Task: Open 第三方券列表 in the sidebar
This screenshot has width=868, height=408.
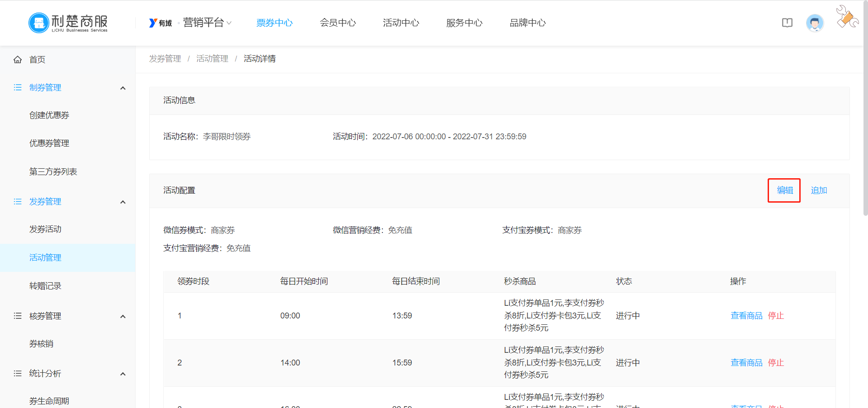Action: coord(53,172)
